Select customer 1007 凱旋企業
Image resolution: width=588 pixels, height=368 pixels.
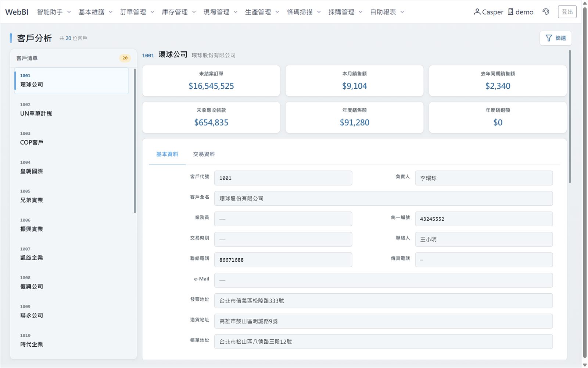(x=72, y=254)
